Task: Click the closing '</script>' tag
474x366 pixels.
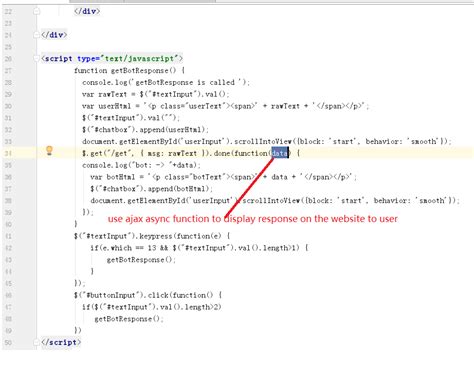Action: [x=61, y=342]
